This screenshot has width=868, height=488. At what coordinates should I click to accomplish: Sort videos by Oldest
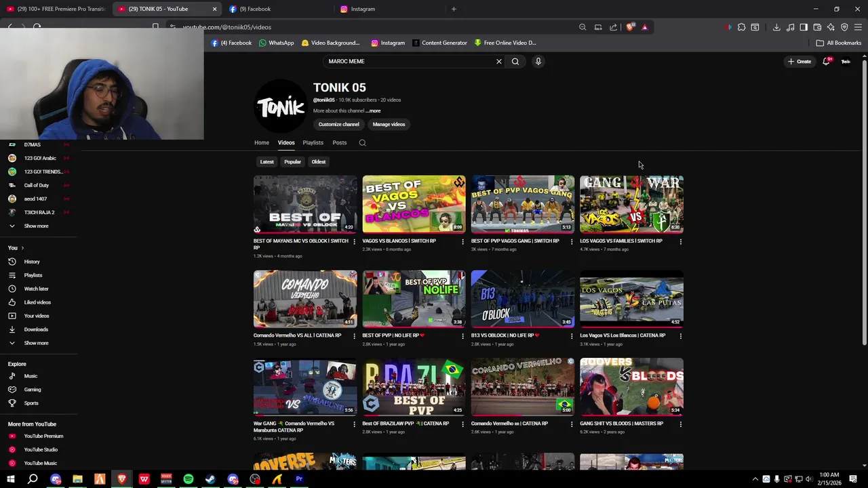(319, 162)
